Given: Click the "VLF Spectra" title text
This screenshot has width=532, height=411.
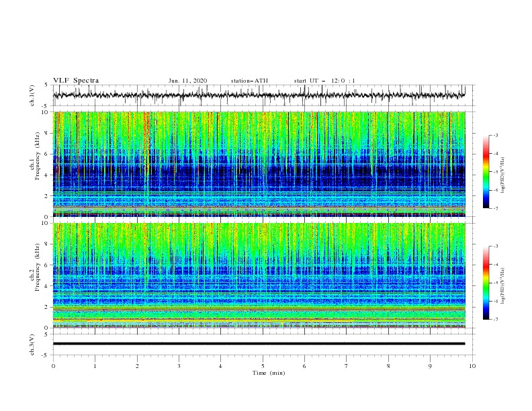Looking at the screenshot, I should (x=76, y=81).
